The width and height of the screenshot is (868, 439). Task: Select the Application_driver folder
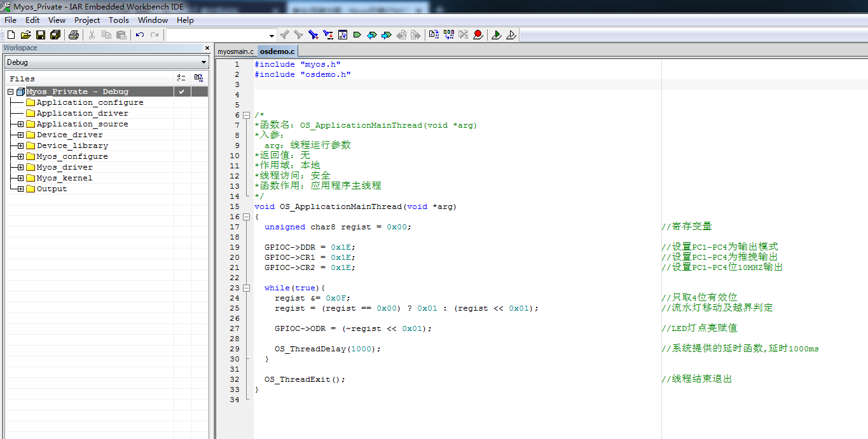[x=82, y=113]
